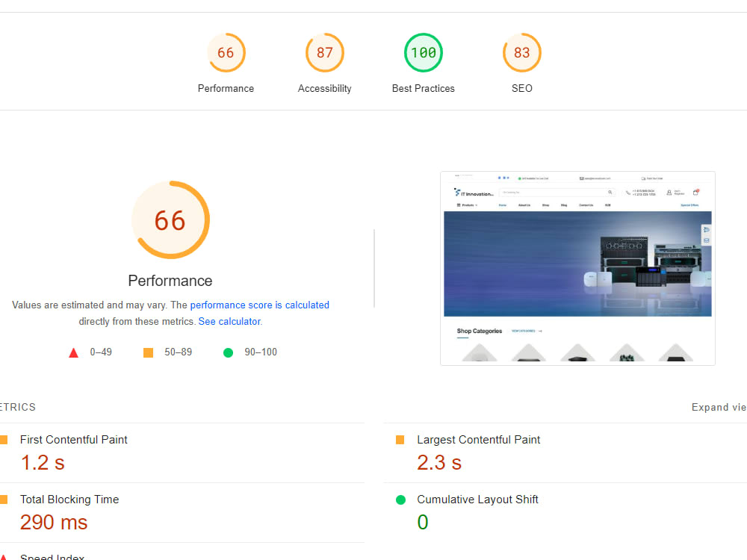747x560 pixels.
Task: Click the Cumulative Layout Shift metric label
Action: tap(477, 500)
